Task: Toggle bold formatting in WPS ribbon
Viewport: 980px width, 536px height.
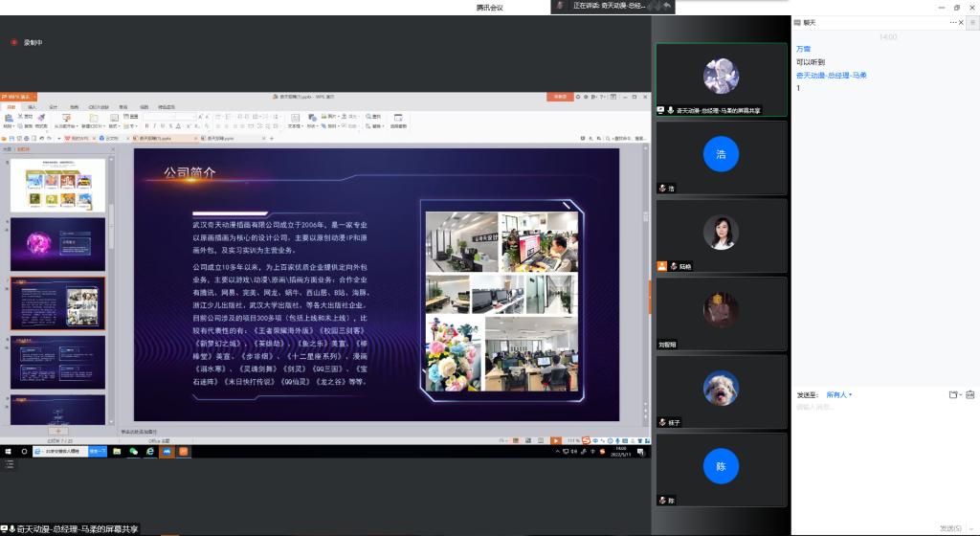Action: 146,125
